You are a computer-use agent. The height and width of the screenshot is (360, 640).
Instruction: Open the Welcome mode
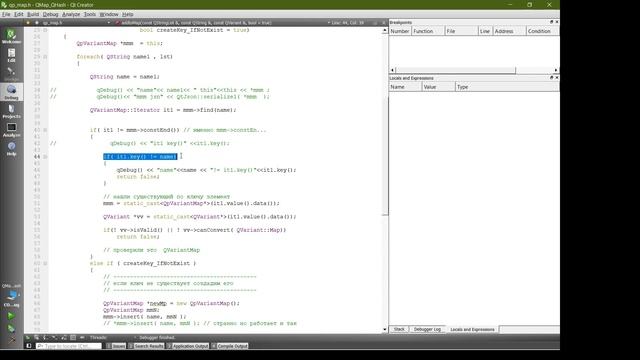(11, 36)
